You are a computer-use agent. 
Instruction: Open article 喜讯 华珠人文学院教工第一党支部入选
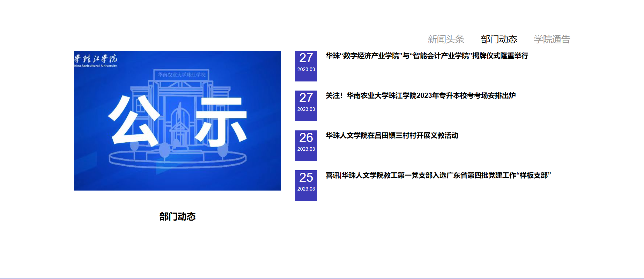pyautogui.click(x=438, y=175)
